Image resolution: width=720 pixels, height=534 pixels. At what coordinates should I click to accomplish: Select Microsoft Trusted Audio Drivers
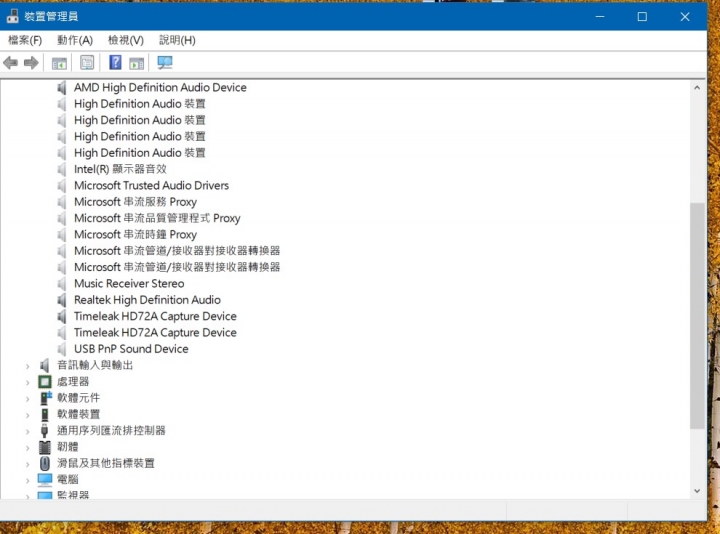pyautogui.click(x=152, y=185)
